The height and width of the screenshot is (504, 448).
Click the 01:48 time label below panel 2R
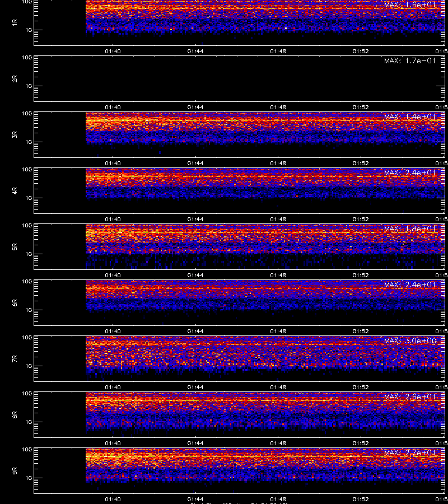coord(278,108)
